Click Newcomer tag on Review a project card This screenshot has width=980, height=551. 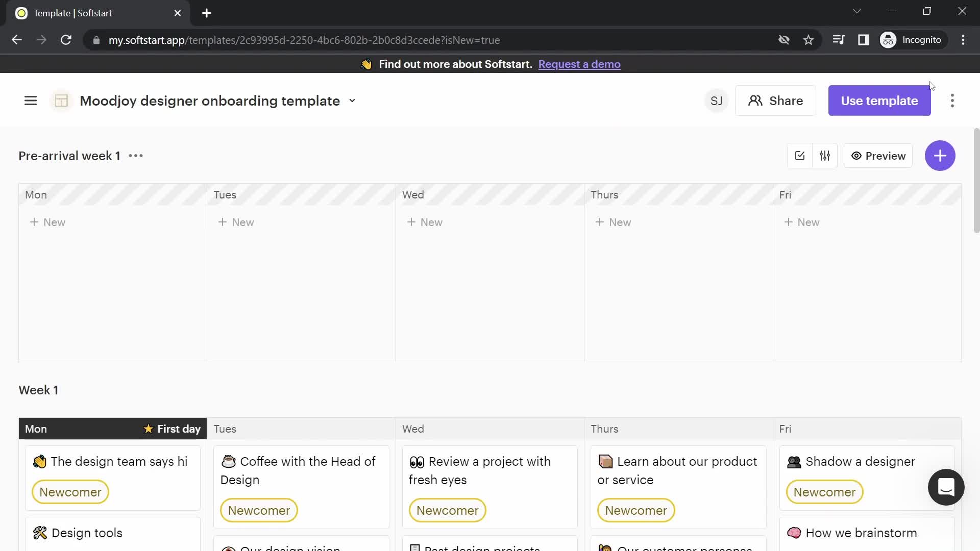tap(447, 511)
